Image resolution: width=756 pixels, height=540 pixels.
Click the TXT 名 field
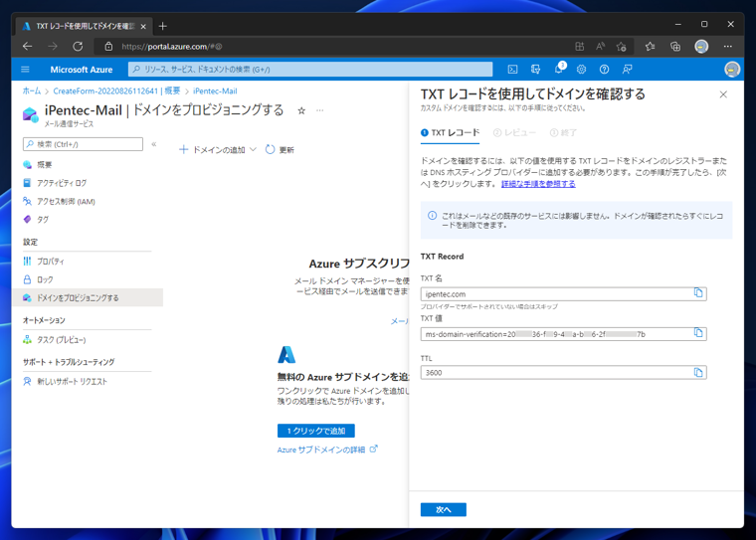point(563,294)
